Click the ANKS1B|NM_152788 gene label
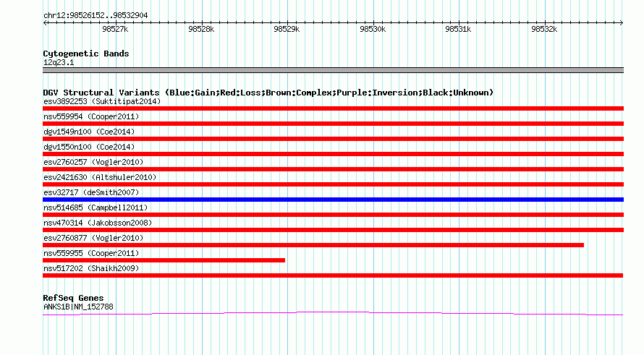 78,307
